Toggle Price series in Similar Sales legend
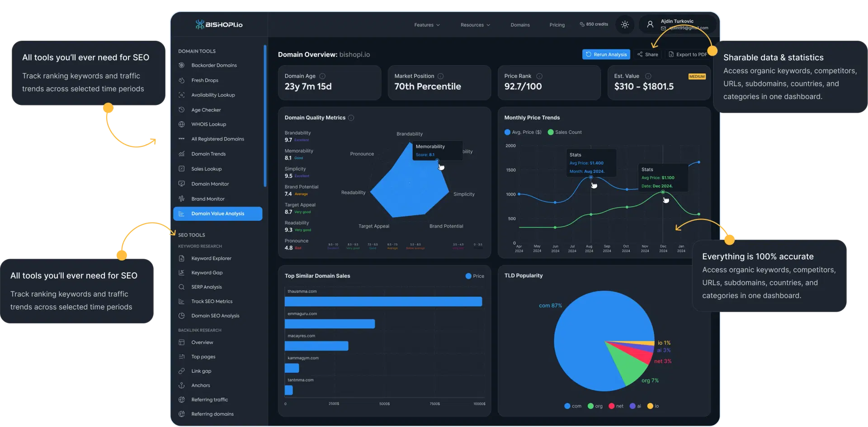The image size is (868, 427). click(x=475, y=276)
